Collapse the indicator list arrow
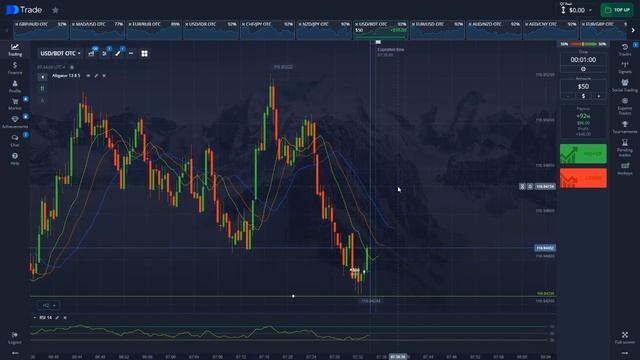640x360 pixels. pos(42,76)
